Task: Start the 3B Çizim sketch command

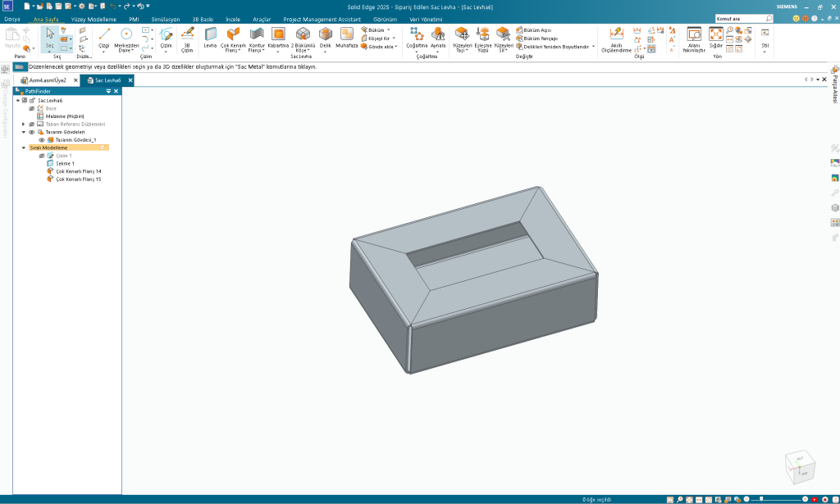Action: pos(187,37)
